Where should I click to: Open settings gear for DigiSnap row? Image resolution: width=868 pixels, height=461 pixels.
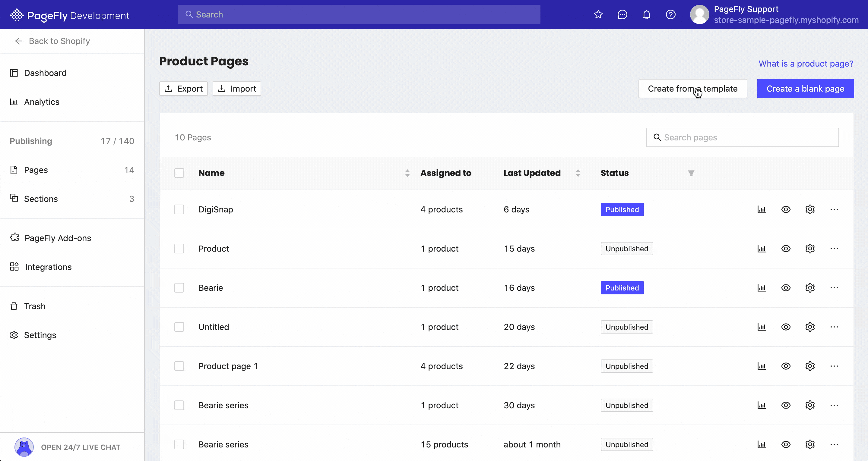[x=810, y=209]
